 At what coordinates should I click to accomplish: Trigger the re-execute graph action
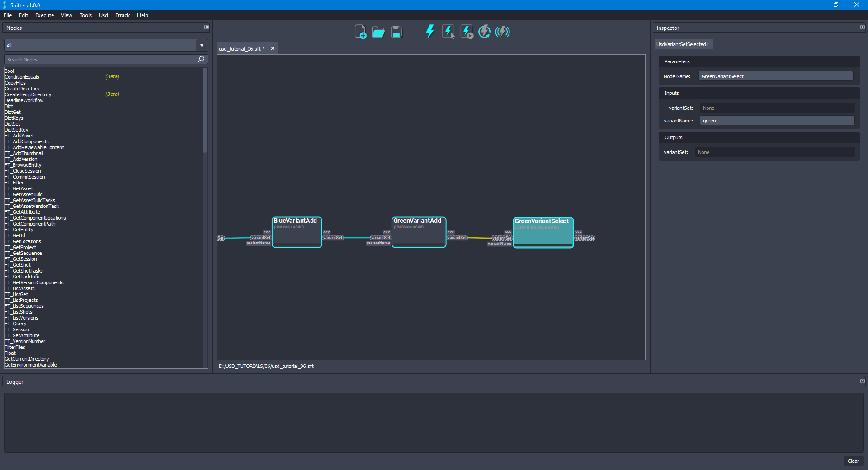tap(484, 32)
